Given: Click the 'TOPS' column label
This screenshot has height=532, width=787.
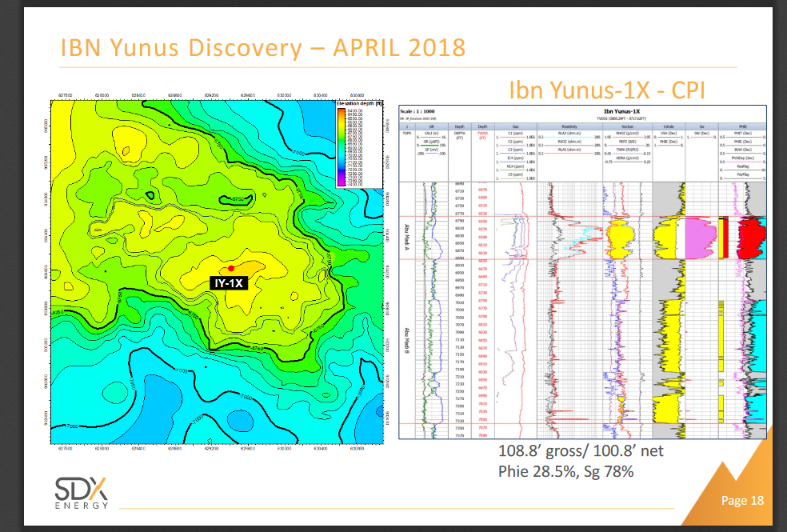Looking at the screenshot, I should click(x=407, y=133).
